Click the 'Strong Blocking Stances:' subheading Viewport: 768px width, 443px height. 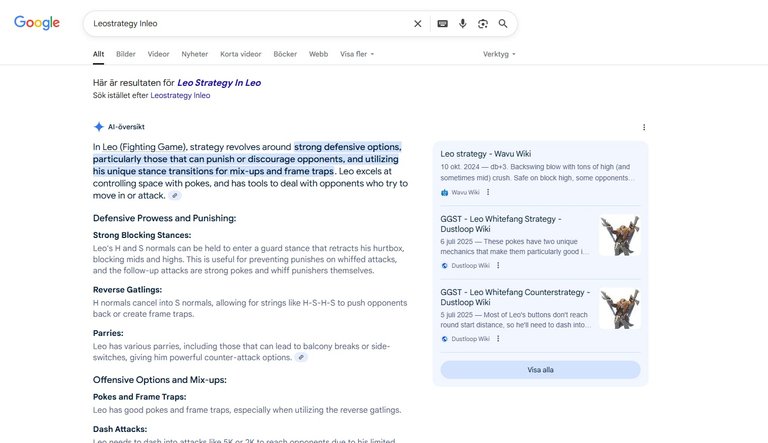[x=142, y=235]
